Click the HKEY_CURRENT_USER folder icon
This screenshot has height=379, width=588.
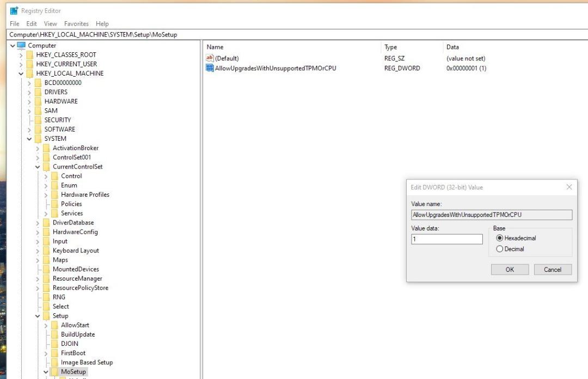click(30, 64)
